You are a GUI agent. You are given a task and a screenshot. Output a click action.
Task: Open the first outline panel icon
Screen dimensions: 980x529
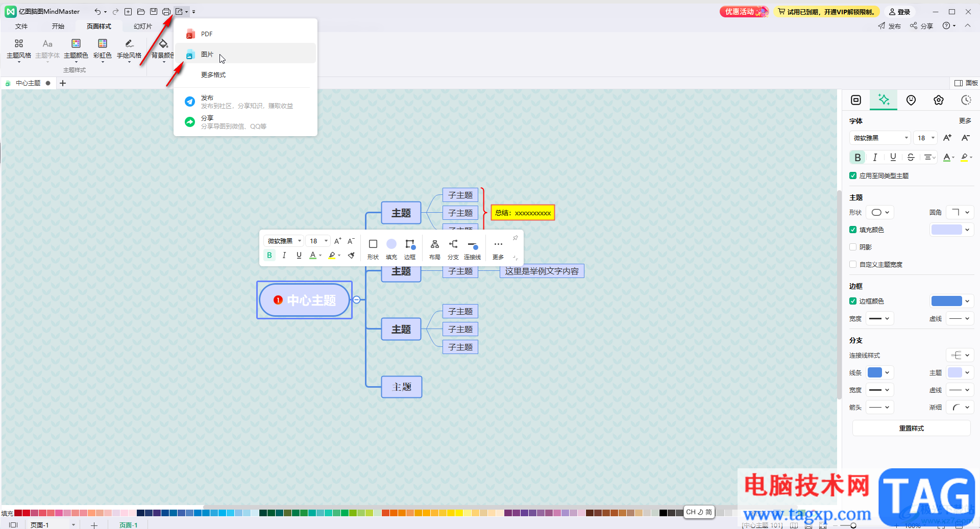856,100
